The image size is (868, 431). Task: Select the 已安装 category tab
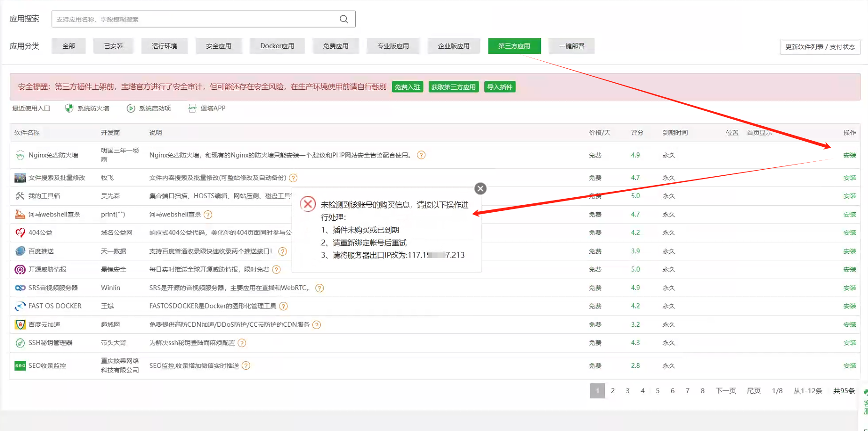coord(113,46)
